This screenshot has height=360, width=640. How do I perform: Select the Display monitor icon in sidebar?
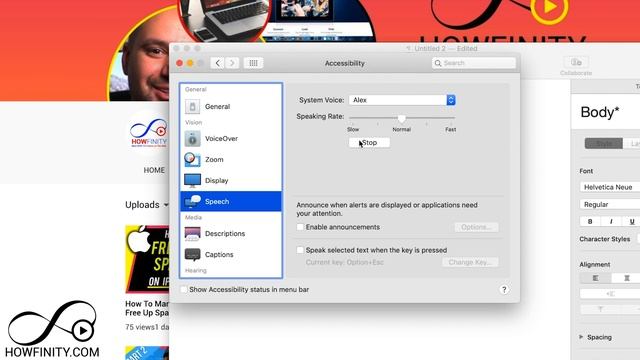(192, 180)
